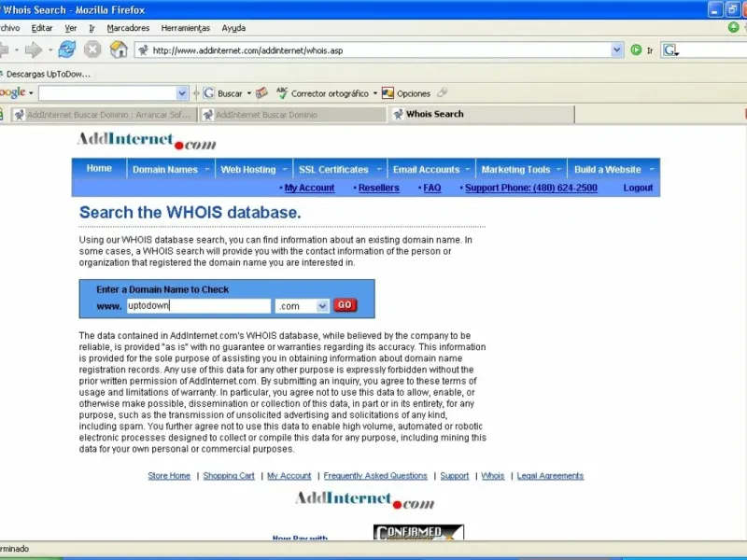Click the pencil highlighter icon in Google toolbar
This screenshot has width=747, height=560.
point(443,92)
